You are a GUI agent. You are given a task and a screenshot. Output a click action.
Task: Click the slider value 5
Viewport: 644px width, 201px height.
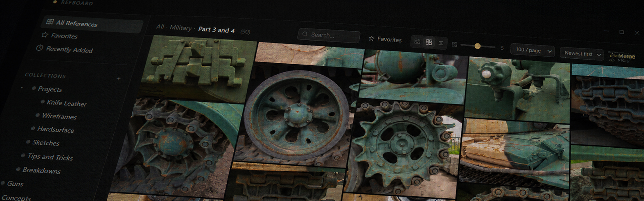coord(502,48)
